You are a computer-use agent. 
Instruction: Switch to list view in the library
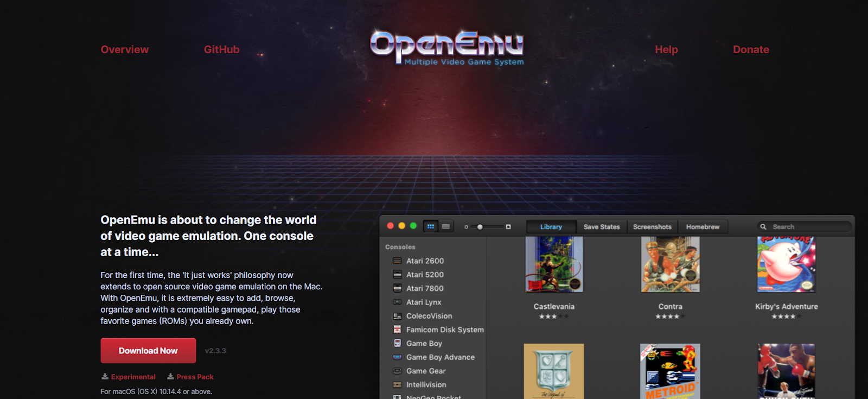[x=446, y=227]
